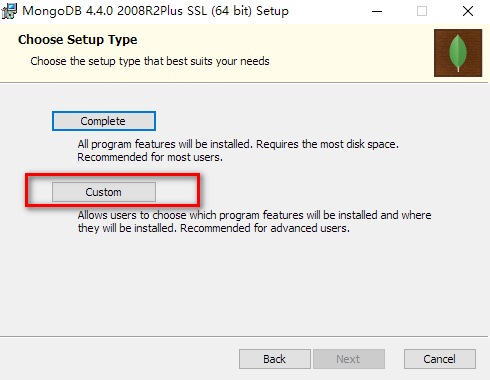The height and width of the screenshot is (380, 490).
Task: Minimize the MongoDB Setup window
Action: point(377,11)
